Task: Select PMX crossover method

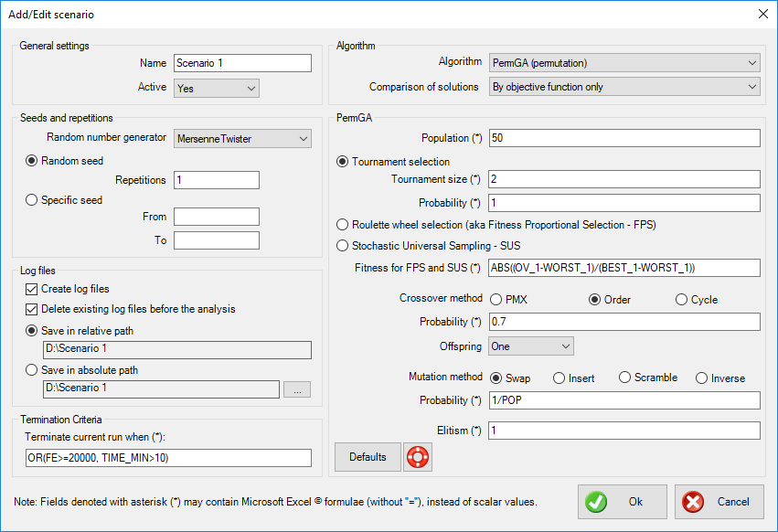Action: [496, 300]
